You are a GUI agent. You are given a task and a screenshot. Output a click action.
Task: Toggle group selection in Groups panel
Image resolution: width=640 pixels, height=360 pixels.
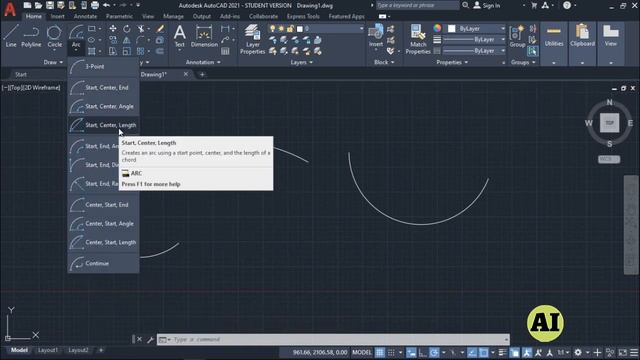point(532,51)
